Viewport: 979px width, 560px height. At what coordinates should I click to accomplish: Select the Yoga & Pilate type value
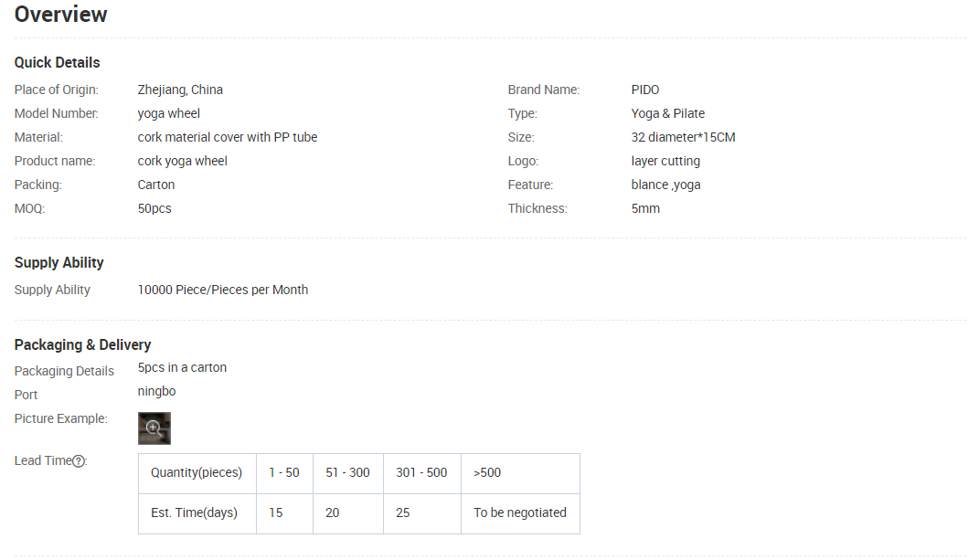pos(668,113)
